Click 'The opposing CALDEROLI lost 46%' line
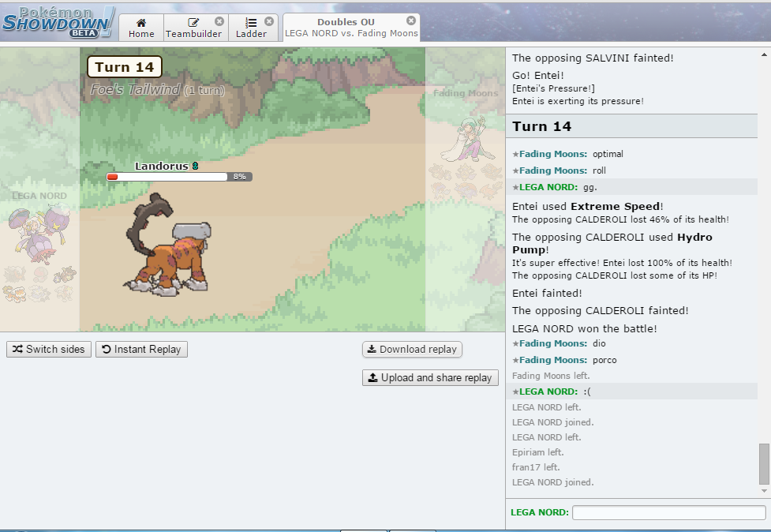Screen dimensions: 771x532 tap(620, 219)
